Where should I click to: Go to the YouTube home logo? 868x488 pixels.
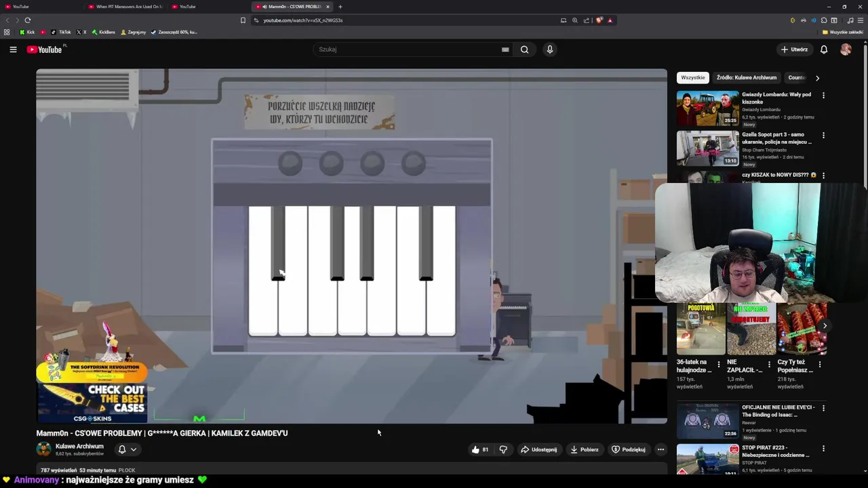click(x=44, y=49)
